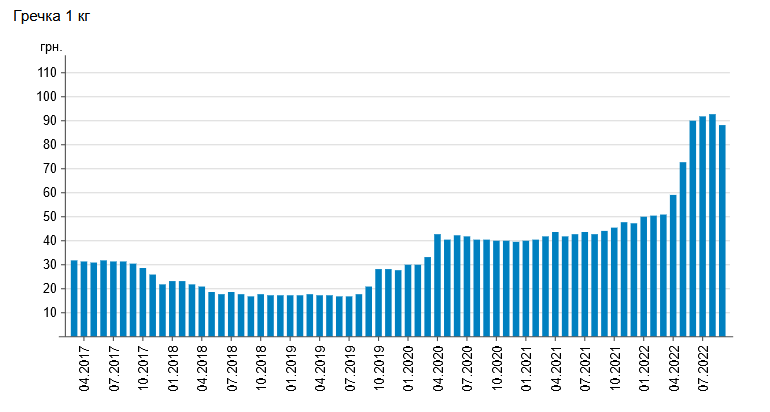Click the 04.2022 date label
Screen dimensions: 770x412
674,368
